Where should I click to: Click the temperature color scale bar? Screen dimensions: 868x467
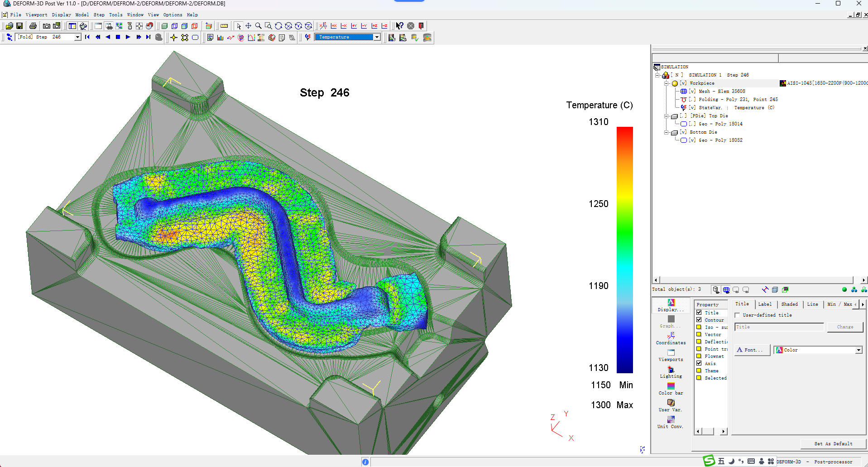[x=624, y=249]
